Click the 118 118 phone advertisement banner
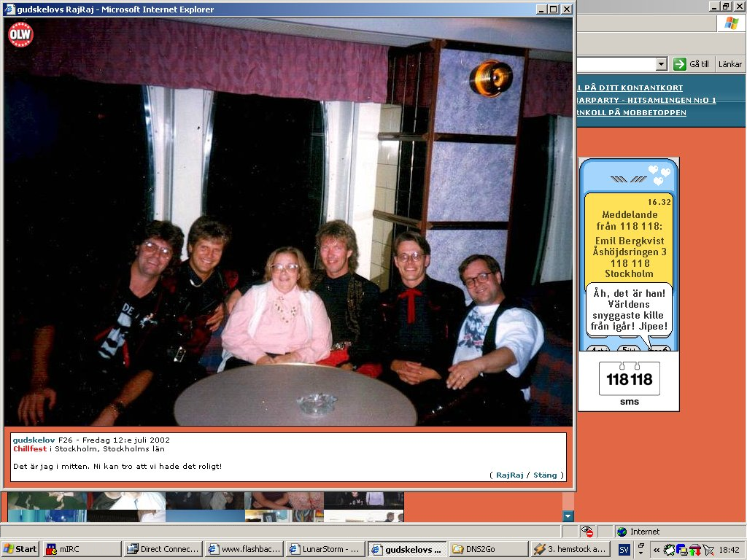 [x=629, y=285]
